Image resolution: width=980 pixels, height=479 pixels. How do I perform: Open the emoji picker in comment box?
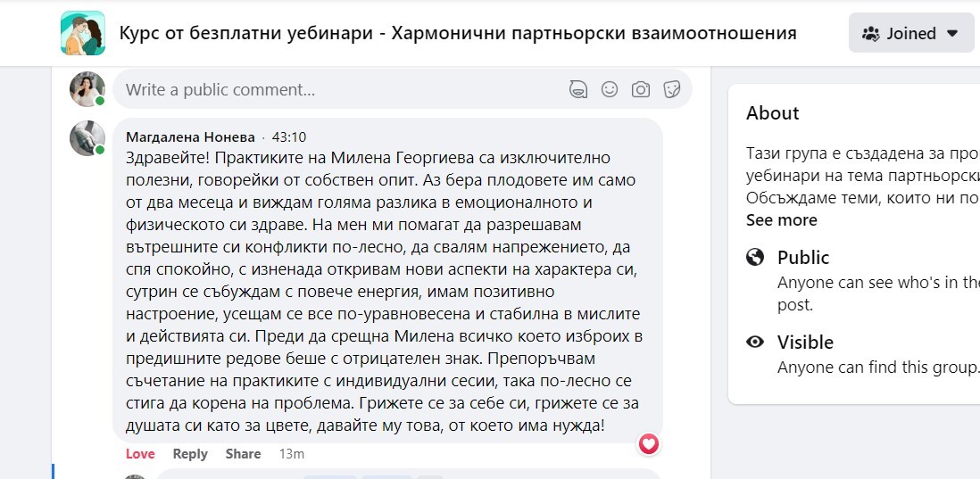(610, 89)
